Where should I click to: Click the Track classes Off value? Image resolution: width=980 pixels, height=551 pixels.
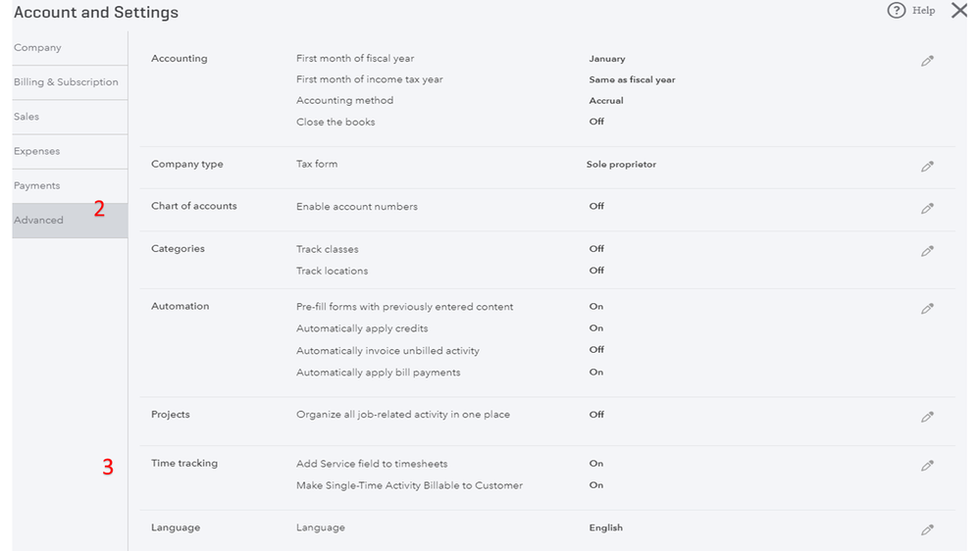point(596,249)
